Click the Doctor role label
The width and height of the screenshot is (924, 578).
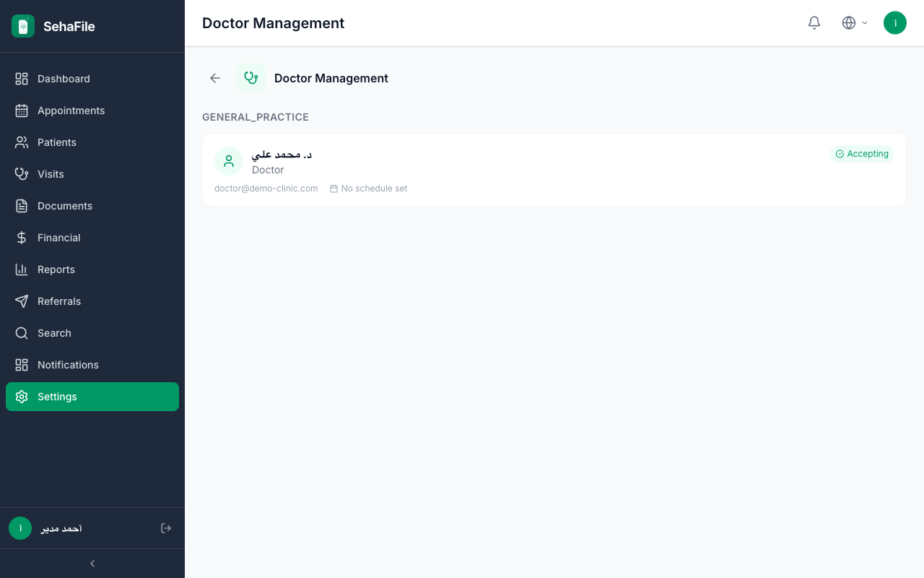point(268,170)
